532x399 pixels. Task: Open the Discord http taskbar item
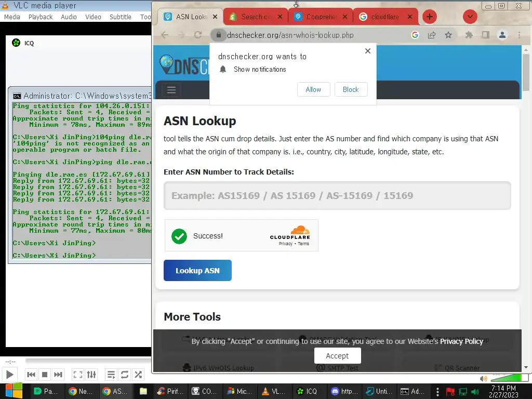(x=345, y=392)
